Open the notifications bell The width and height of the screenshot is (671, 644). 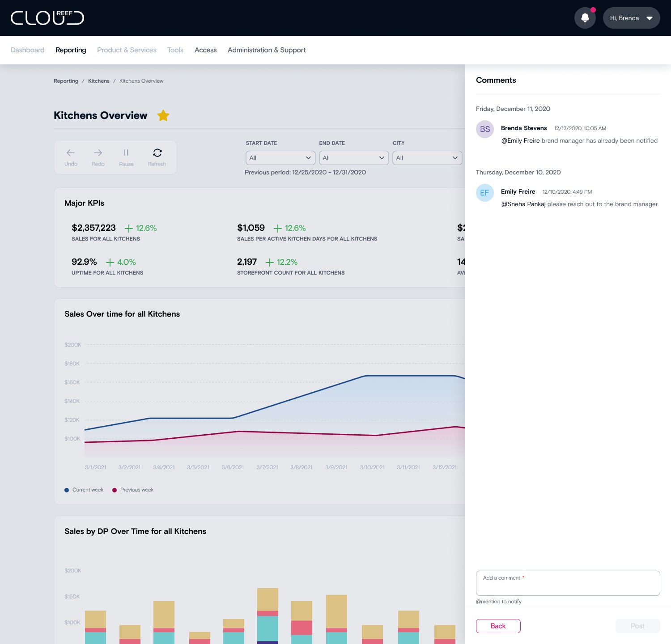coord(585,18)
